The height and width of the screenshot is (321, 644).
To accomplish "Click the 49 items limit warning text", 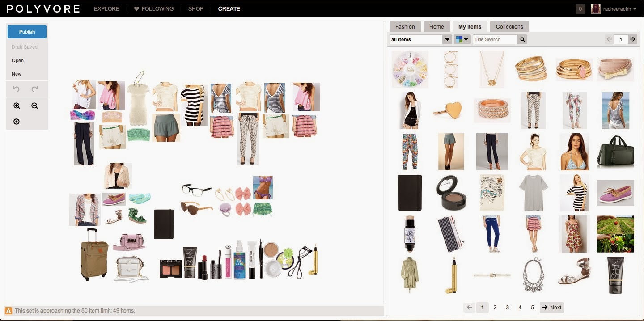I will click(75, 310).
